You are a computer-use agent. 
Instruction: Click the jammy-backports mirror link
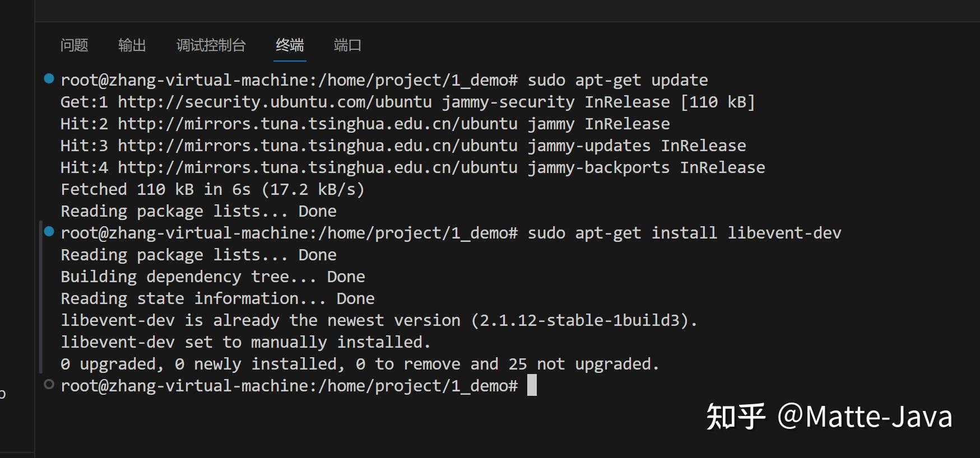317,167
